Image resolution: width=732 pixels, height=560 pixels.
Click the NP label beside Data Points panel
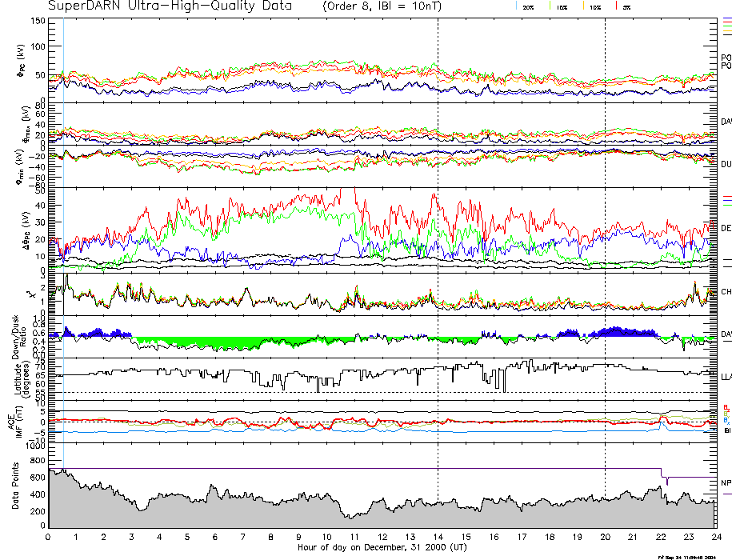pyautogui.click(x=726, y=483)
